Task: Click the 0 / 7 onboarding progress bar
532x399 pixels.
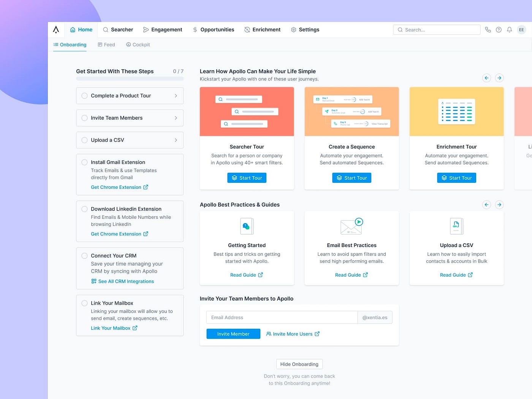Action: tap(130, 79)
